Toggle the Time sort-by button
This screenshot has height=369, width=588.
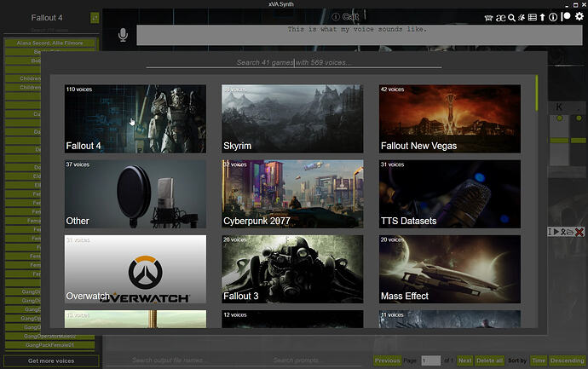pyautogui.click(x=539, y=360)
